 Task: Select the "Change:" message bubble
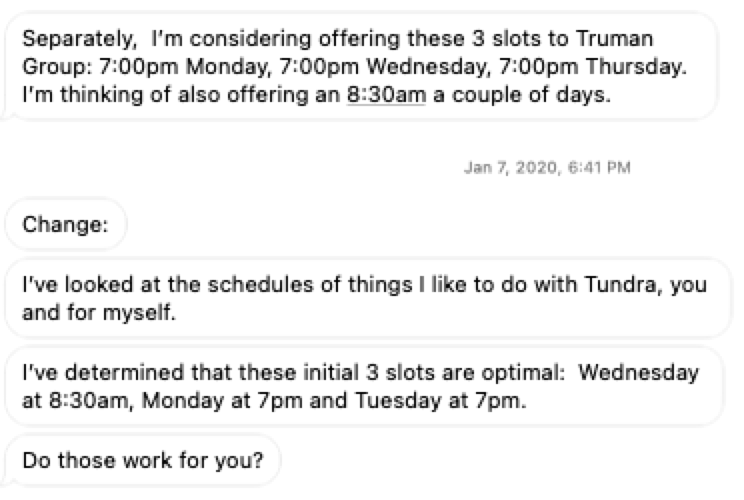click(x=65, y=227)
